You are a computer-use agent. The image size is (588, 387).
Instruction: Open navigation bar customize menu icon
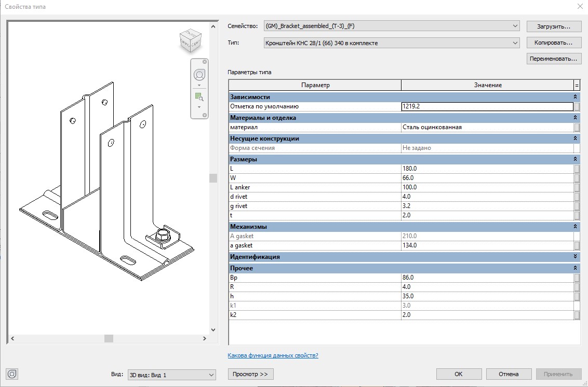pos(205,115)
